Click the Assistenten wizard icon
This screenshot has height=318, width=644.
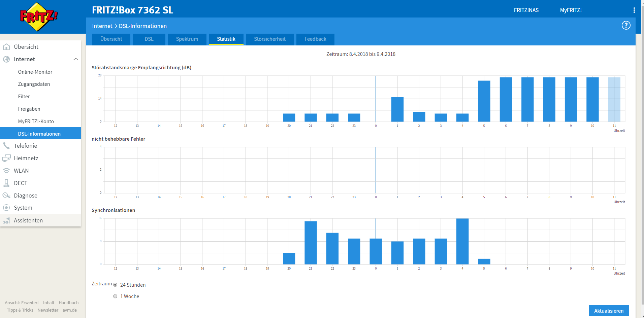point(6,220)
